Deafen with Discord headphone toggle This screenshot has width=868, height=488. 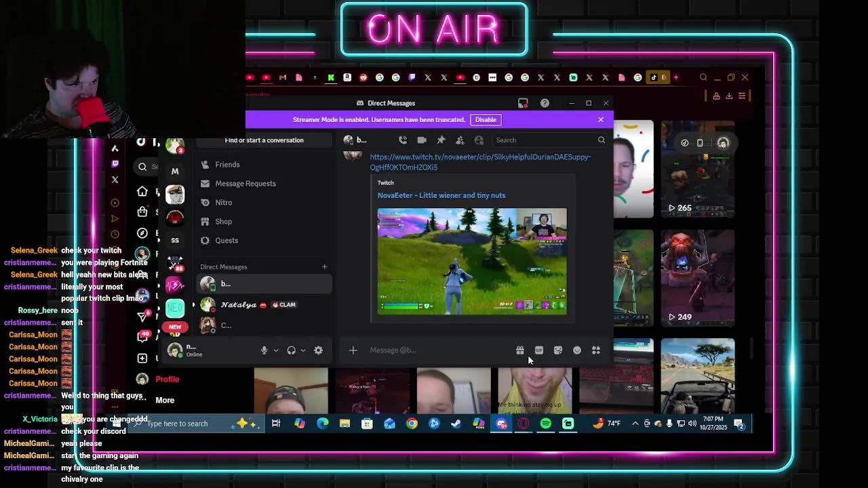pos(291,350)
